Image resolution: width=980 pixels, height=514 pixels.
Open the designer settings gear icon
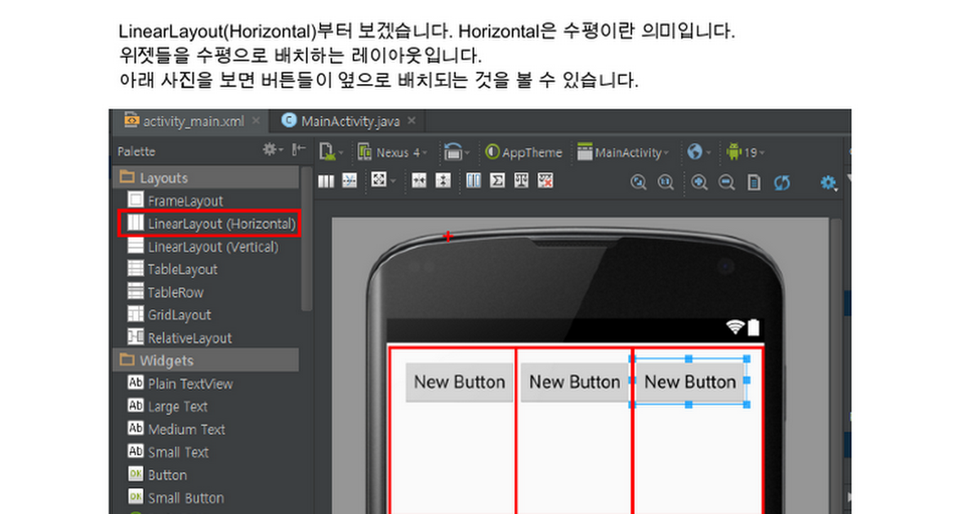point(828,183)
